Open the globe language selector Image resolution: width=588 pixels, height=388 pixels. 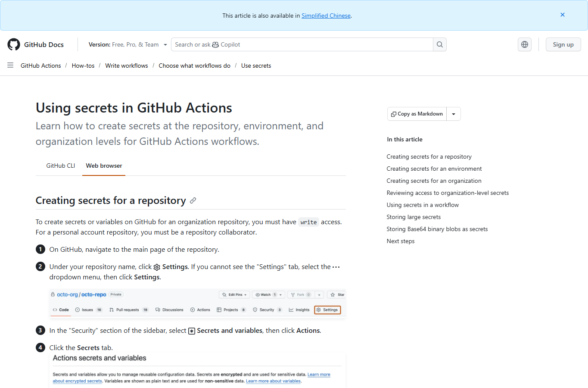[x=525, y=44]
